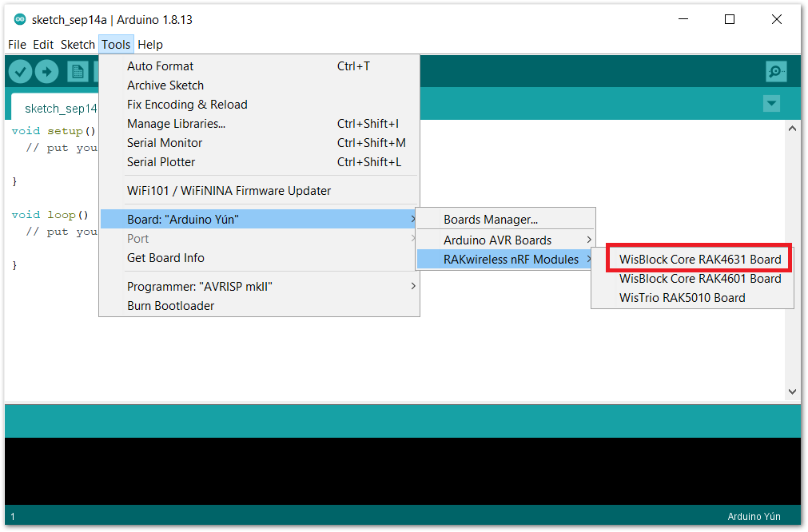Open the Serial Monitor menu entry

(x=259, y=143)
